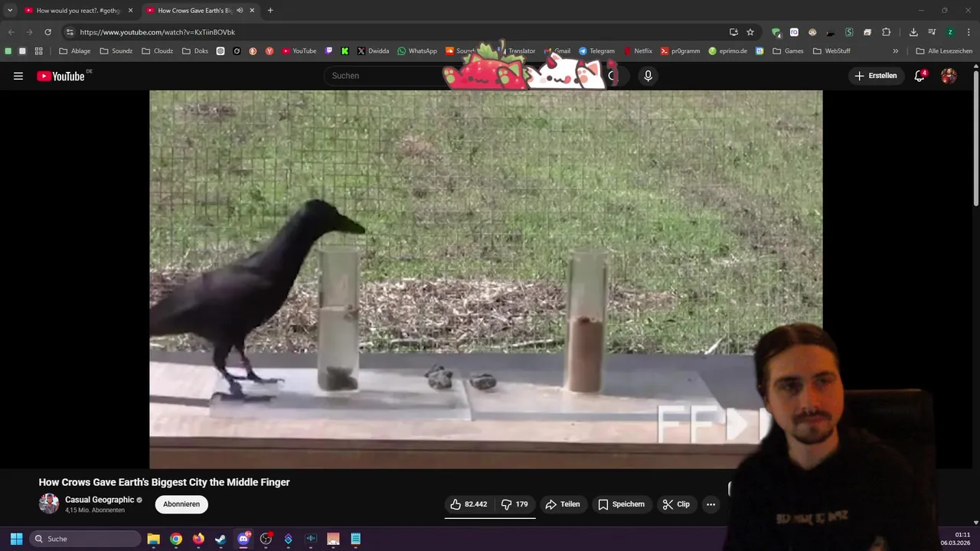Open Windows Start menu
The height and width of the screenshot is (551, 980).
16,539
